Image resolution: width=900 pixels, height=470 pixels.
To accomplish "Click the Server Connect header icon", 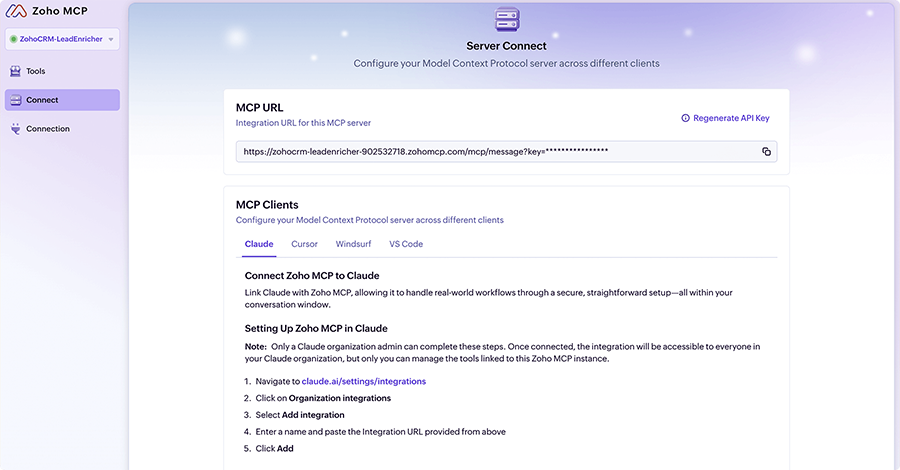I will (507, 20).
